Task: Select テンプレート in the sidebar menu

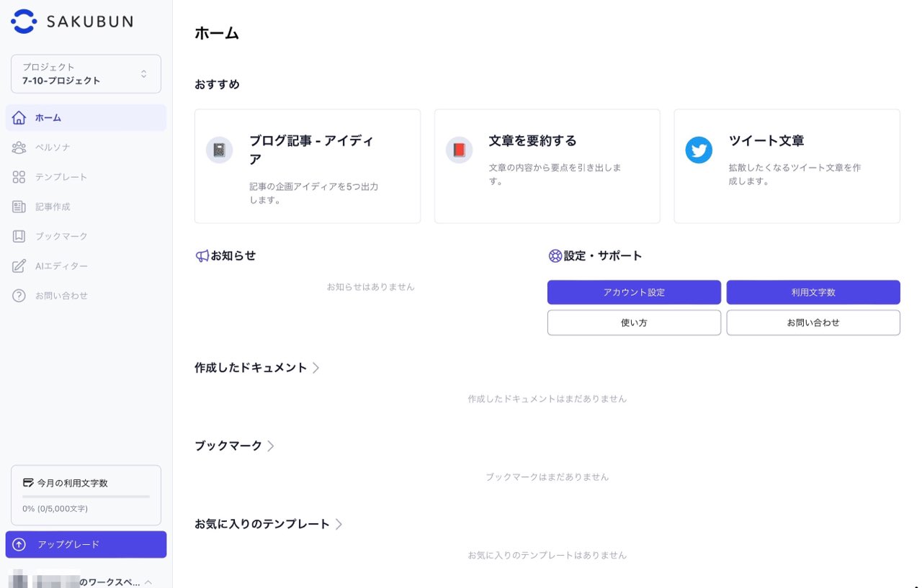Action: coord(61,177)
